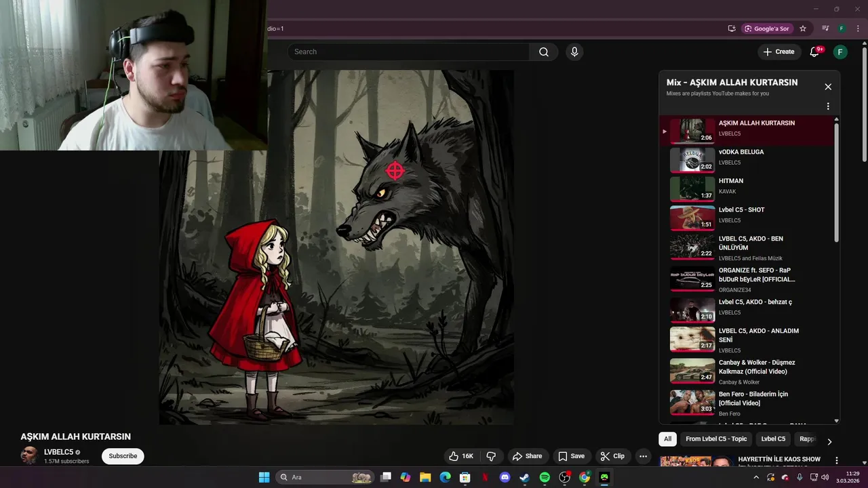Click the YouTube search magnifier button
The width and height of the screenshot is (868, 488).
click(x=544, y=52)
